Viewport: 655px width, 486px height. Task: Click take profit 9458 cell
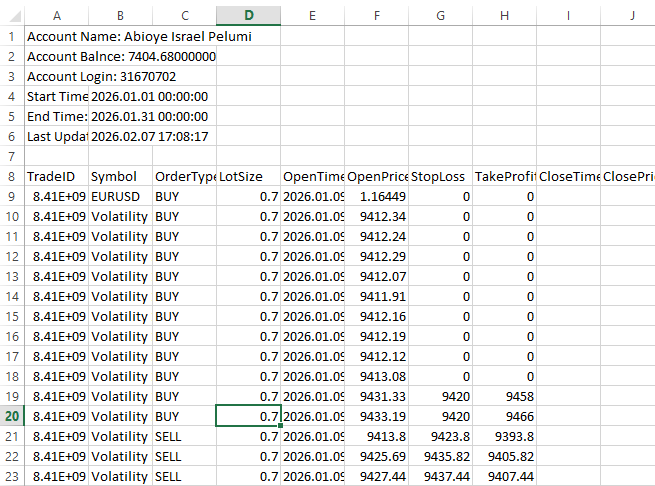tap(504, 397)
